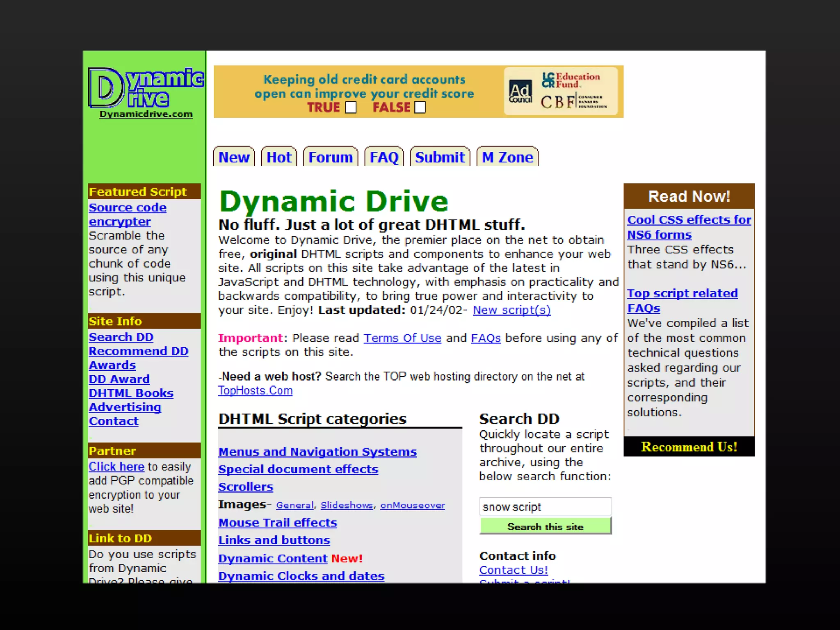Click the Search this site button

click(546, 526)
